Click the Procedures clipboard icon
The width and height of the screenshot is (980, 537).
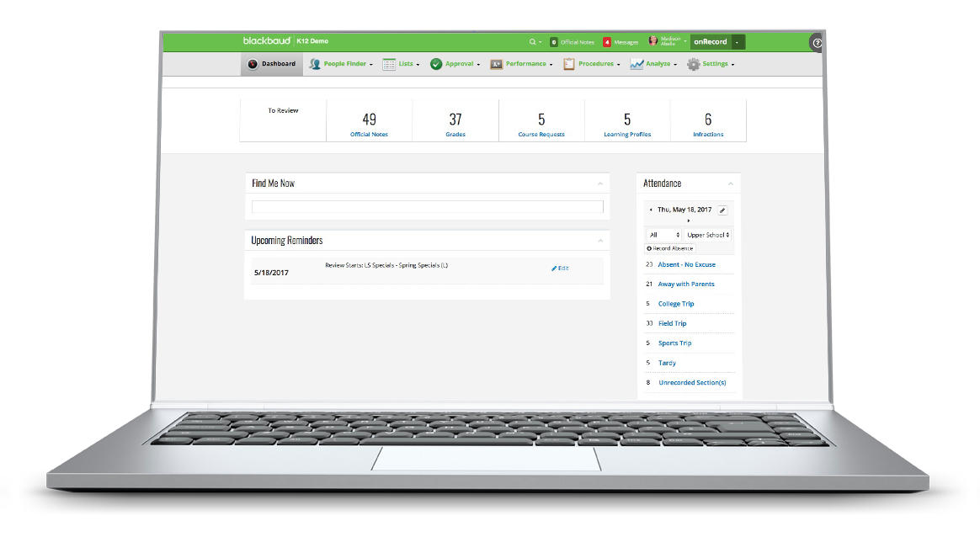pyautogui.click(x=568, y=63)
